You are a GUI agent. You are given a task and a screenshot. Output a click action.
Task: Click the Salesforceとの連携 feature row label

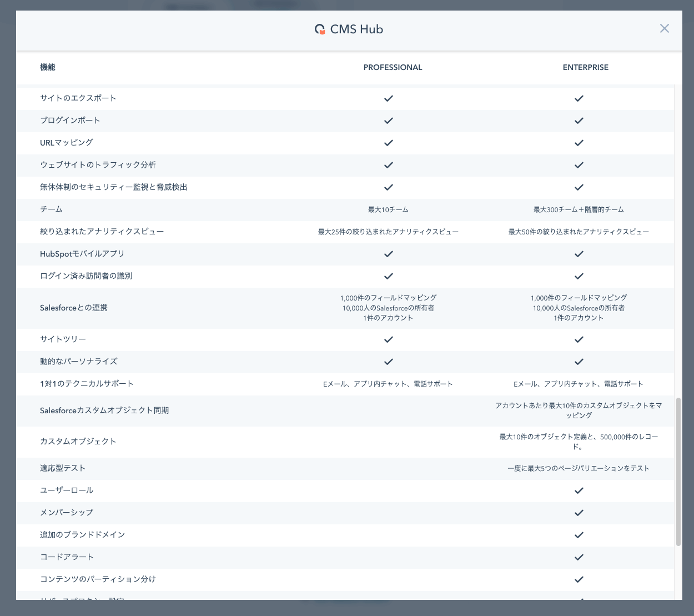pos(74,308)
